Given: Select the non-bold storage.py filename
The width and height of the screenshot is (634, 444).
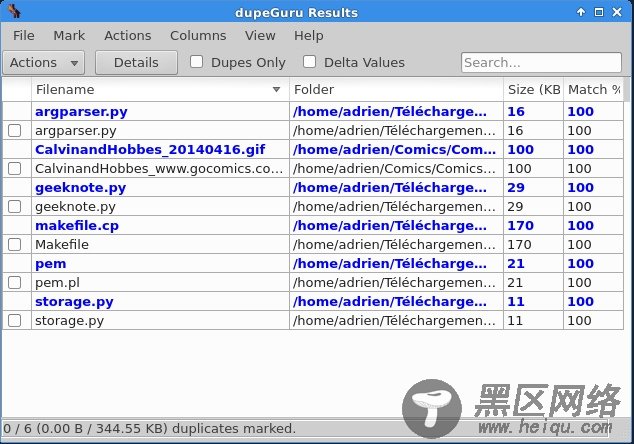Looking at the screenshot, I should [x=69, y=321].
